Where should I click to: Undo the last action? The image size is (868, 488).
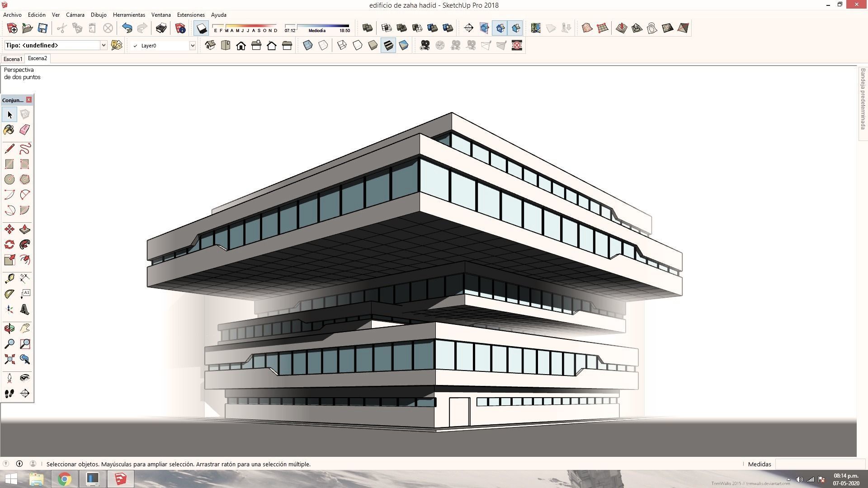click(127, 28)
